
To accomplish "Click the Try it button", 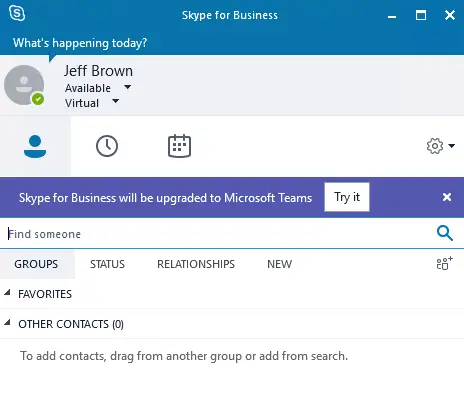I will (347, 197).
